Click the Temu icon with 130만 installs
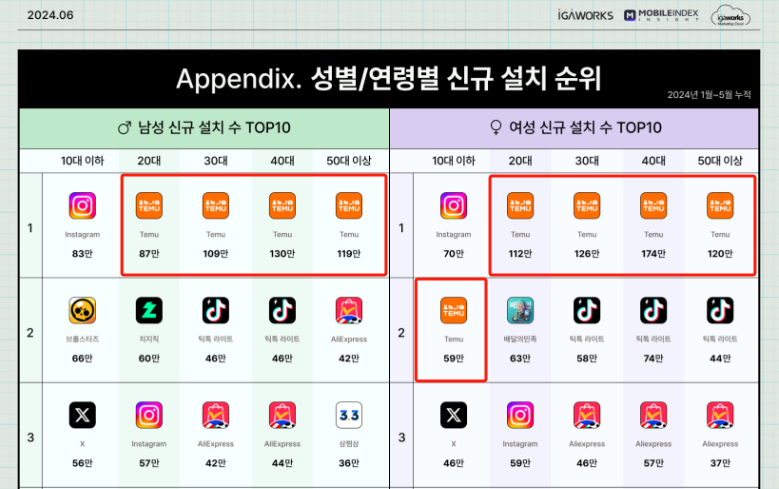The width and height of the screenshot is (779, 489). click(282, 206)
